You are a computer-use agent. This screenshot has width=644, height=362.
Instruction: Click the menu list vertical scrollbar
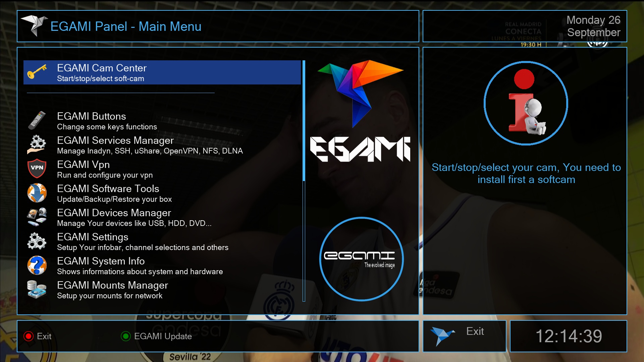(x=304, y=181)
